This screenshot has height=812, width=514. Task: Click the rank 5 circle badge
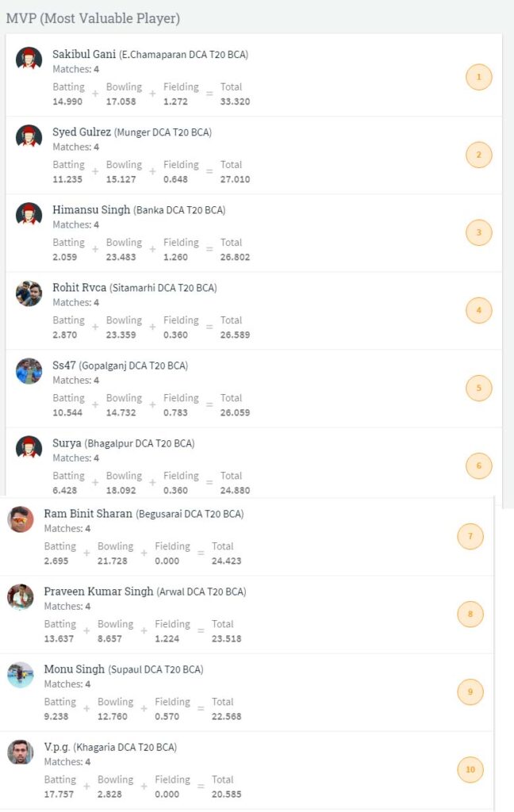pyautogui.click(x=478, y=388)
